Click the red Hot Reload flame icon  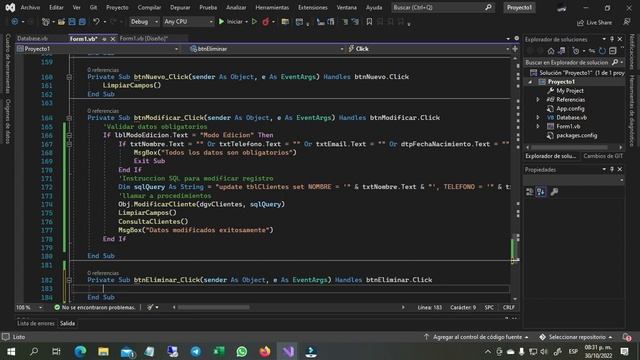pyautogui.click(x=266, y=22)
